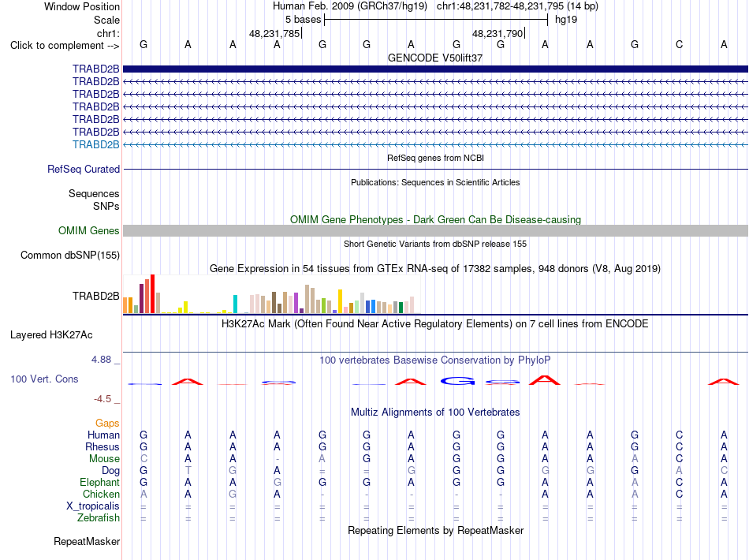This screenshot has width=749, height=560.
Task: Open the GENCODE V50lift37 track title
Action: [x=435, y=58]
